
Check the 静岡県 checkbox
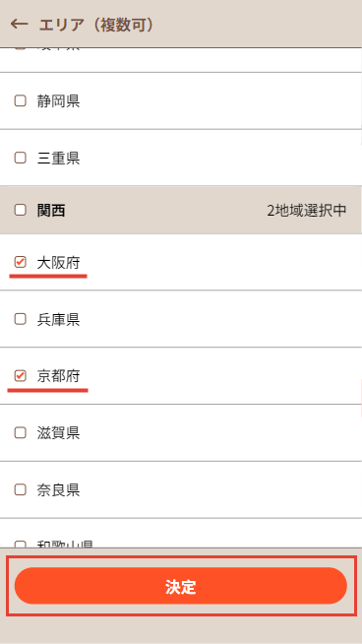(20, 100)
